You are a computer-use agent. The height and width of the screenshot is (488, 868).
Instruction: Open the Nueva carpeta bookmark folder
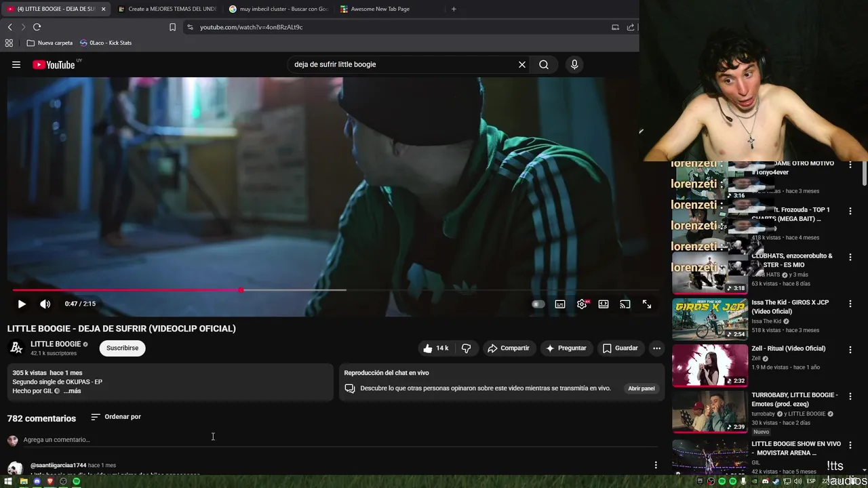click(x=50, y=43)
